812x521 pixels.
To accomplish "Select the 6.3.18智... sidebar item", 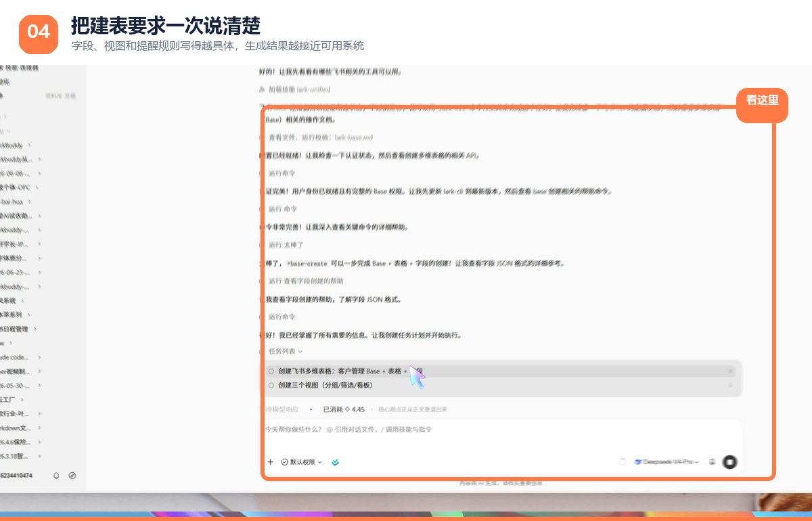I will pyautogui.click(x=16, y=457).
